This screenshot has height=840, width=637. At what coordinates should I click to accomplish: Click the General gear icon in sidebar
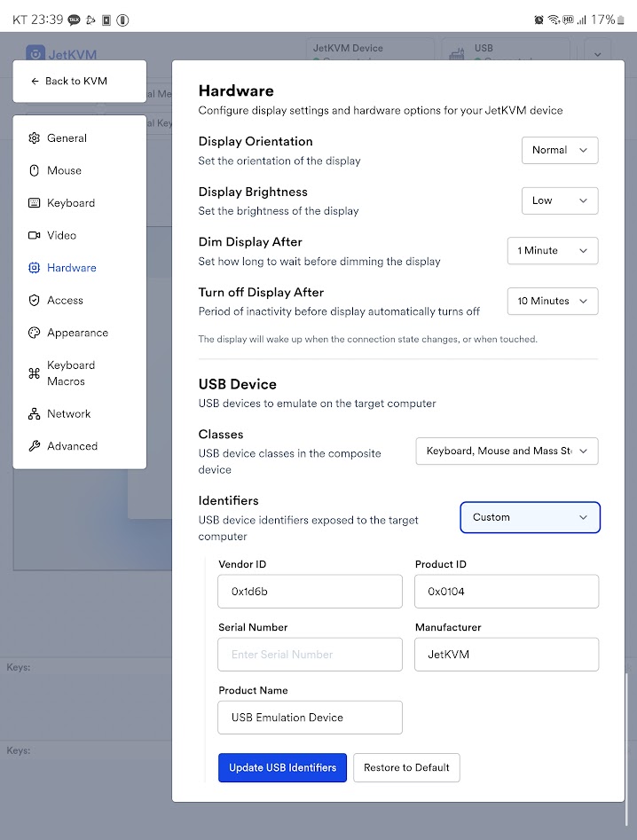(x=35, y=138)
